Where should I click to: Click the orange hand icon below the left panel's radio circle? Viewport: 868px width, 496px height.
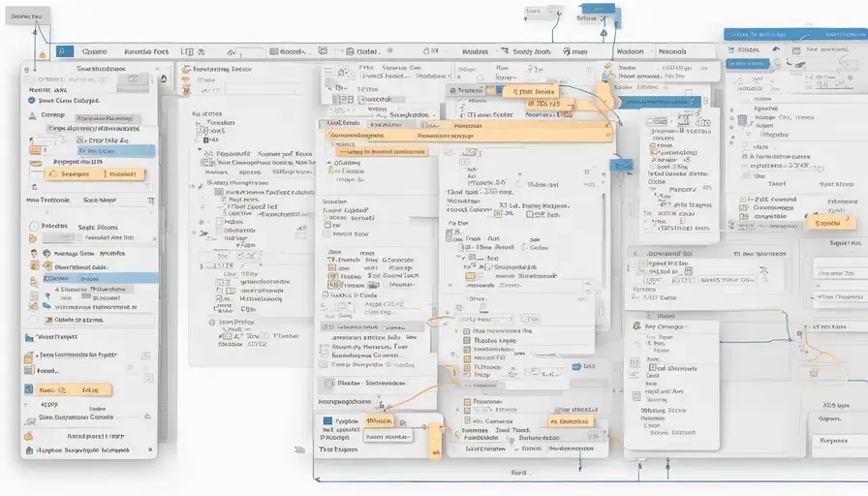coord(33,238)
